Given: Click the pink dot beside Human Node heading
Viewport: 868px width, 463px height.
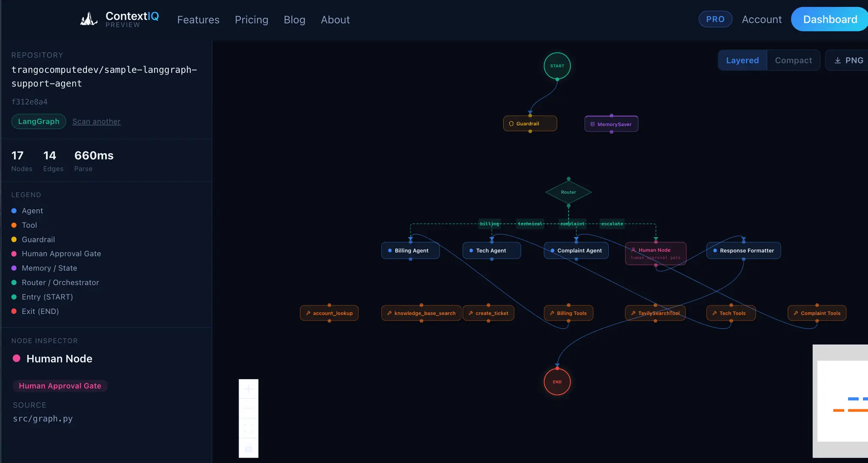Looking at the screenshot, I should click(17, 358).
